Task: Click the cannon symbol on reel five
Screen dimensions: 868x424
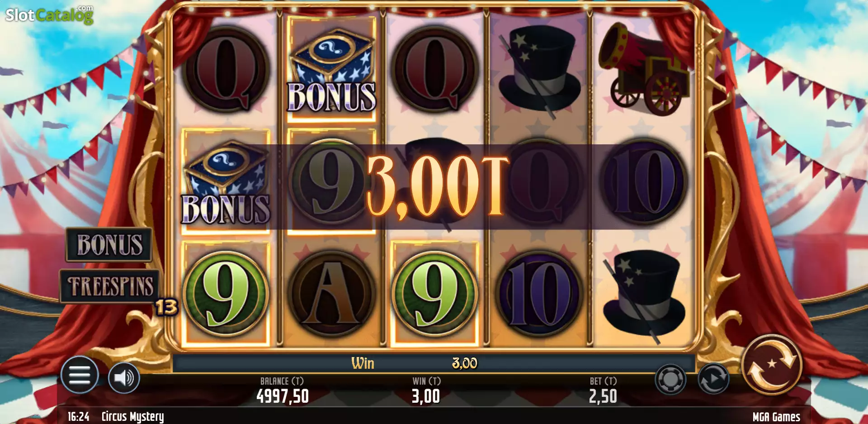Action: pos(644,69)
